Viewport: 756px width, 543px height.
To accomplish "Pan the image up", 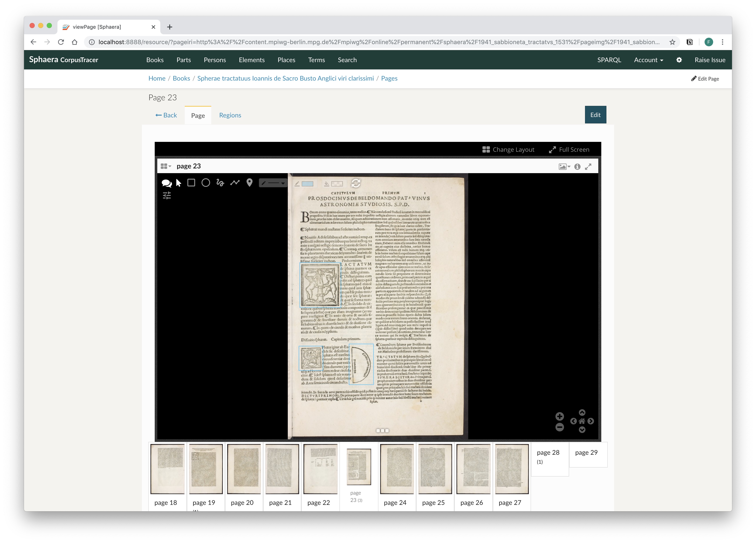I will coord(582,412).
